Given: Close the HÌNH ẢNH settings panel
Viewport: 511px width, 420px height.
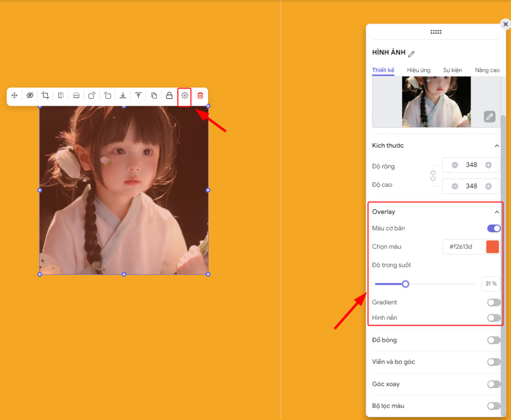Looking at the screenshot, I should click(x=506, y=24).
